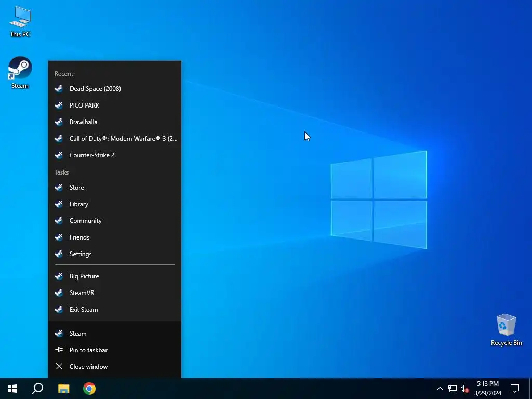The height and width of the screenshot is (399, 532).
Task: Open taskbar search magnifier
Action: (37, 389)
